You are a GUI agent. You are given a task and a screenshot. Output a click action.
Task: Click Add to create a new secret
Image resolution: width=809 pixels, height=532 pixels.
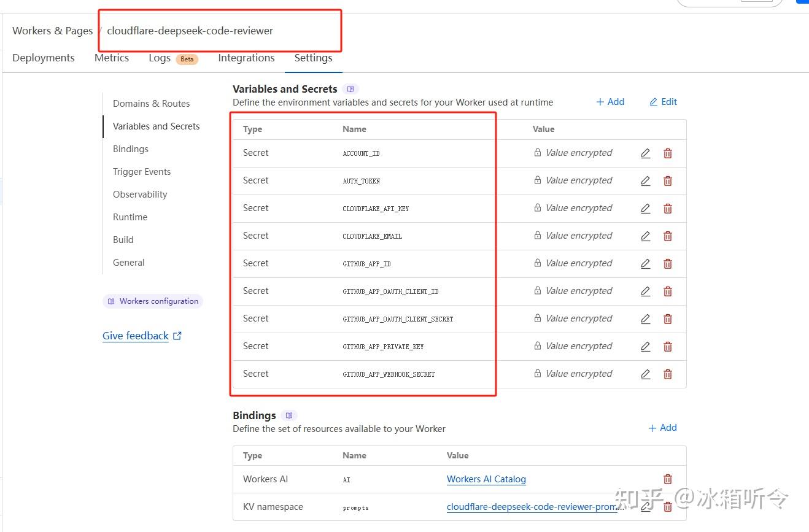(x=610, y=102)
